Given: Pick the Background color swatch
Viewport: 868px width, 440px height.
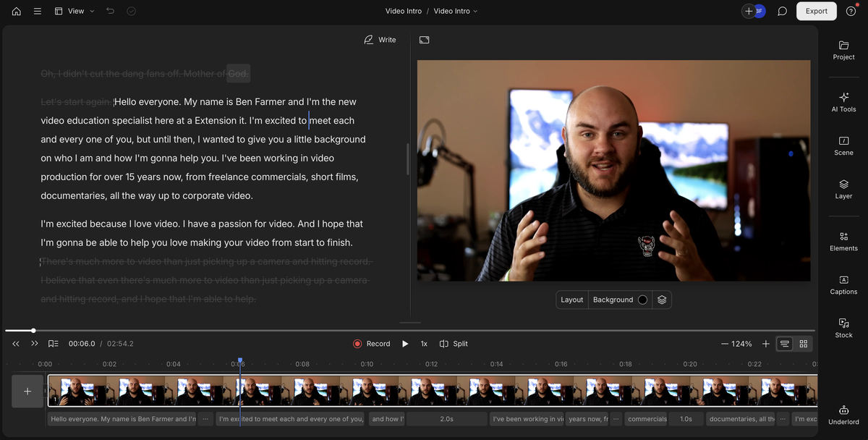Looking at the screenshot, I should click(x=642, y=300).
